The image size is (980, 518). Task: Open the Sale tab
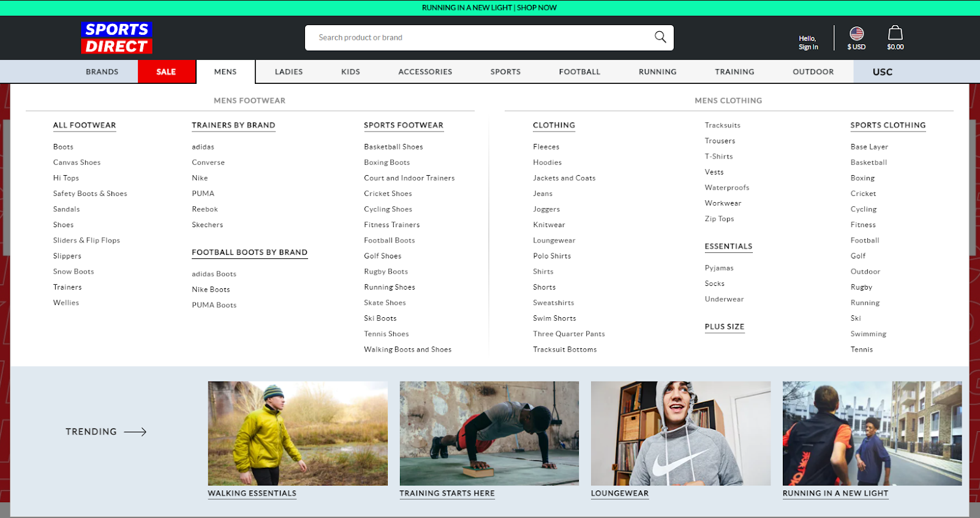(166, 72)
